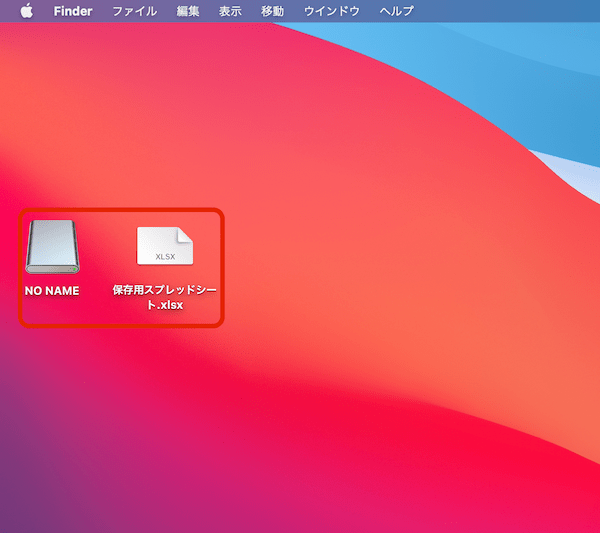Click the 保存用スプレッドシート.xlsx file name
600x533 pixels.
click(165, 297)
